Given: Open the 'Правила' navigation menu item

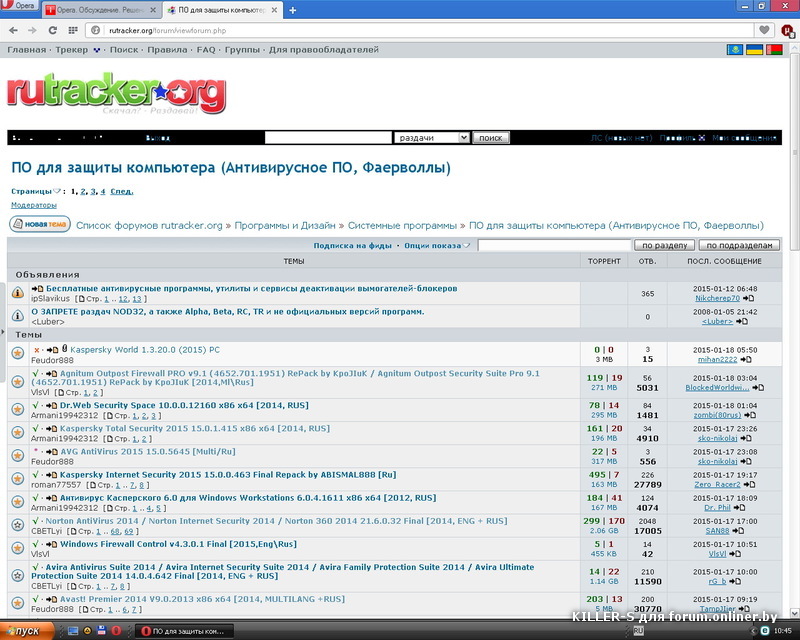Looking at the screenshot, I should [x=167, y=49].
